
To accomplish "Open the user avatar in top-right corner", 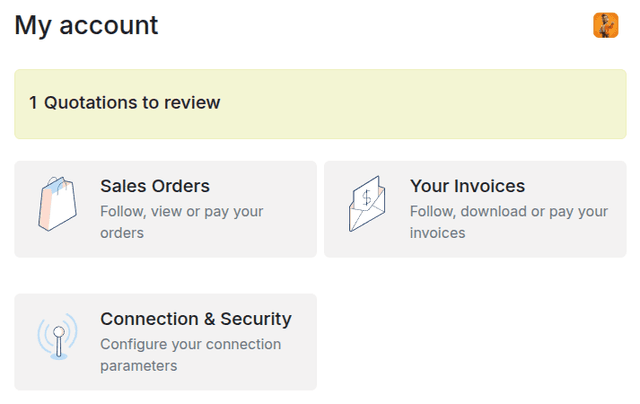I will 605,25.
